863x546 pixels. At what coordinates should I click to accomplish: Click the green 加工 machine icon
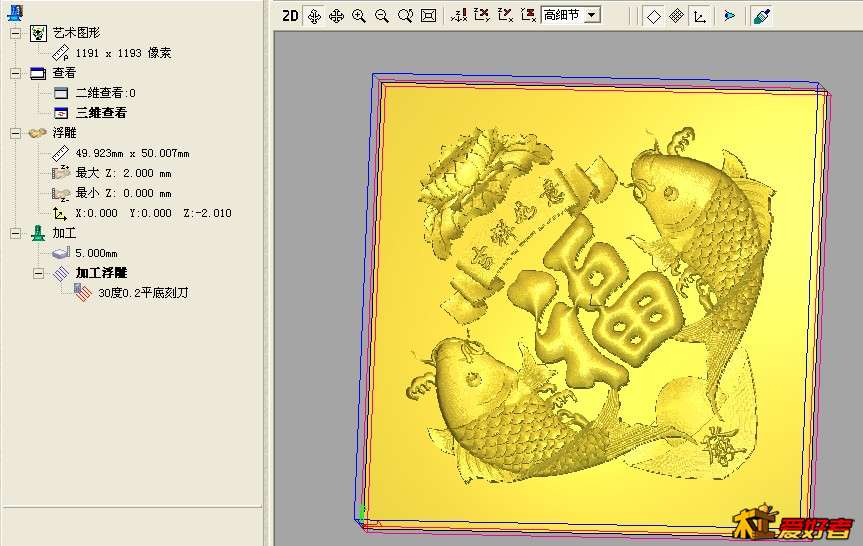tap(38, 233)
